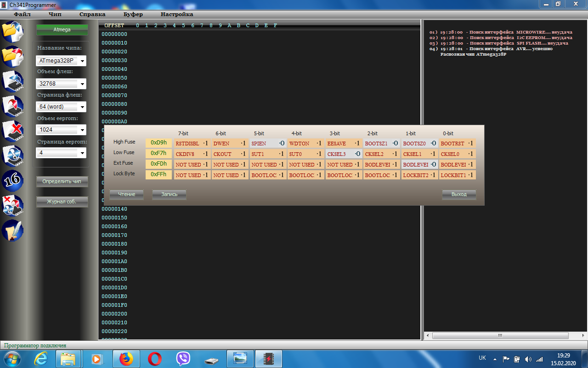Screen dimensions: 588x368
Task: Click the read chip icon
Action: click(x=12, y=81)
